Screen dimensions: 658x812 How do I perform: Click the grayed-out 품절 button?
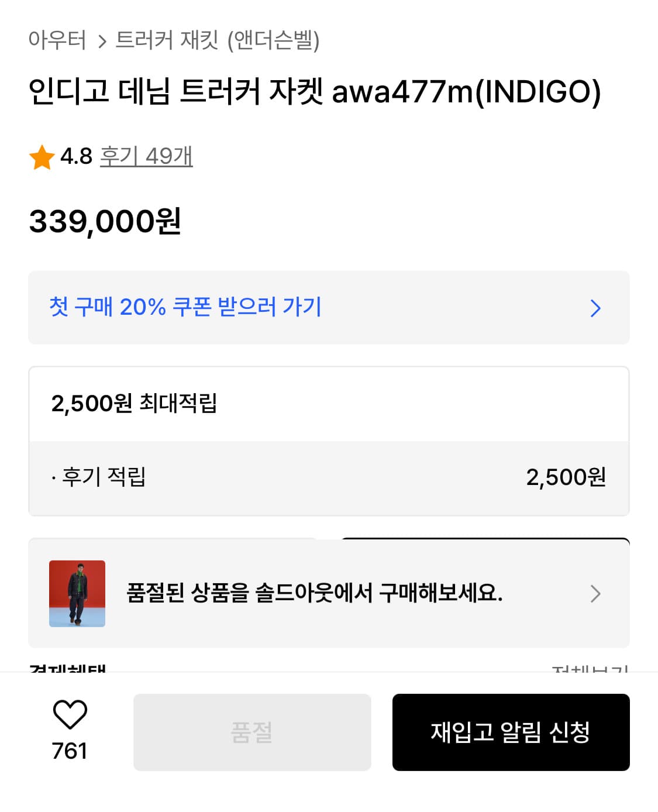tap(252, 732)
